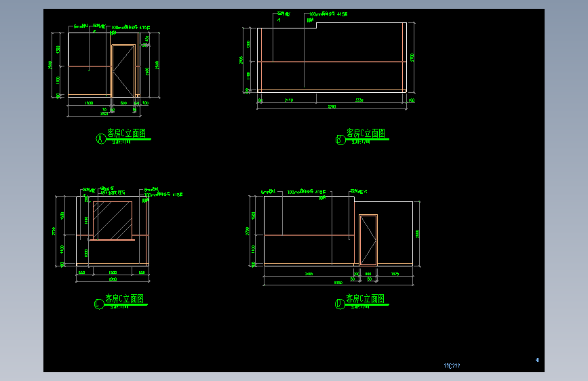Click the scale text under elevation A title
The width and height of the screenshot is (588, 381).
(121, 142)
